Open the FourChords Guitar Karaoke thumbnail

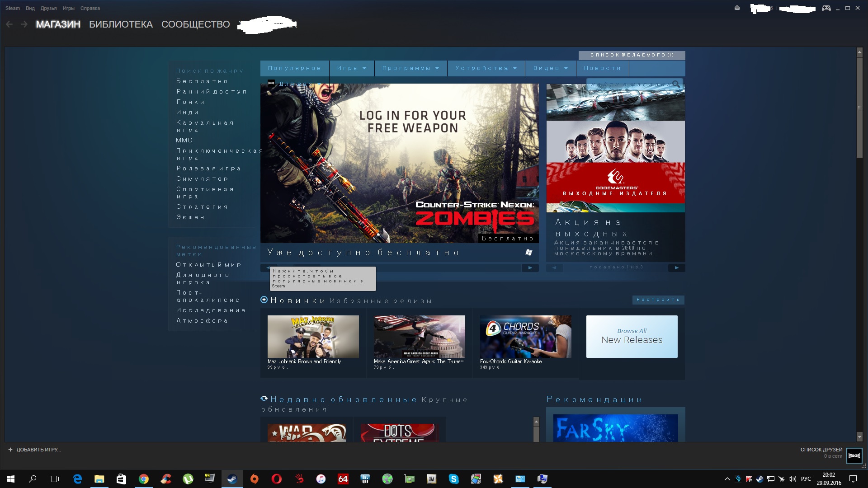tap(525, 337)
